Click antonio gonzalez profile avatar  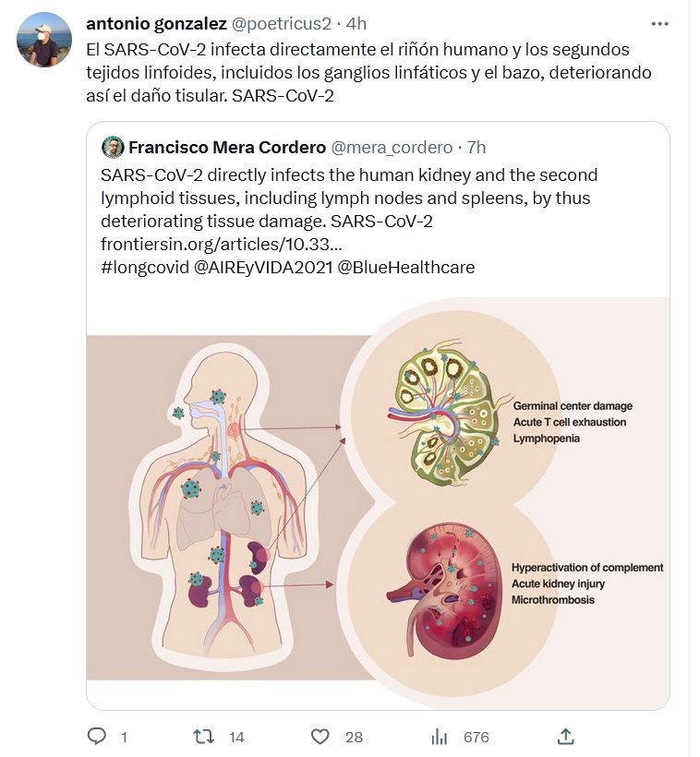point(44,40)
